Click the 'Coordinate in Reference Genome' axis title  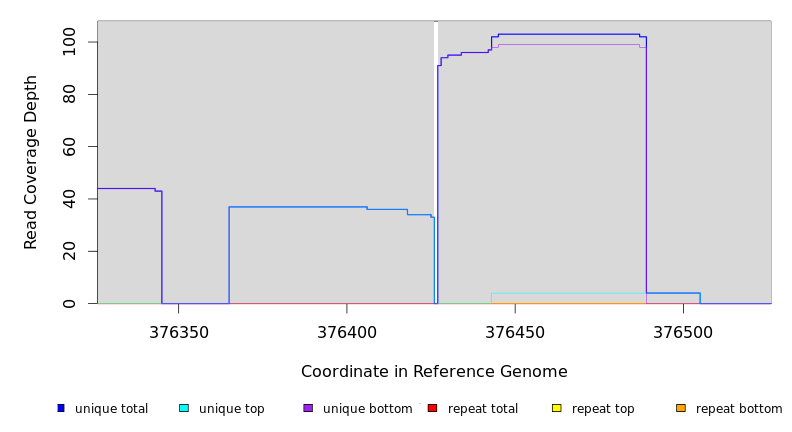pos(434,372)
